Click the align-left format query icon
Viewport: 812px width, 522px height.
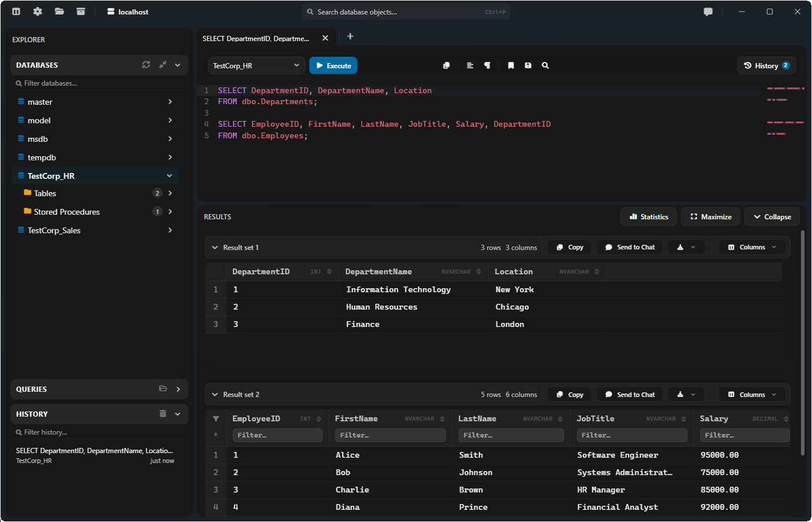coord(470,65)
